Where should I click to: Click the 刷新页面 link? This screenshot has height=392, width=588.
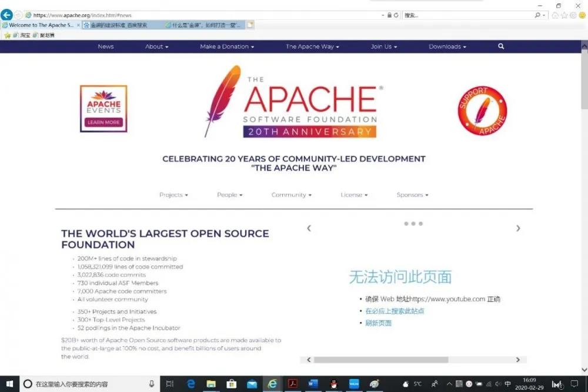pos(378,323)
